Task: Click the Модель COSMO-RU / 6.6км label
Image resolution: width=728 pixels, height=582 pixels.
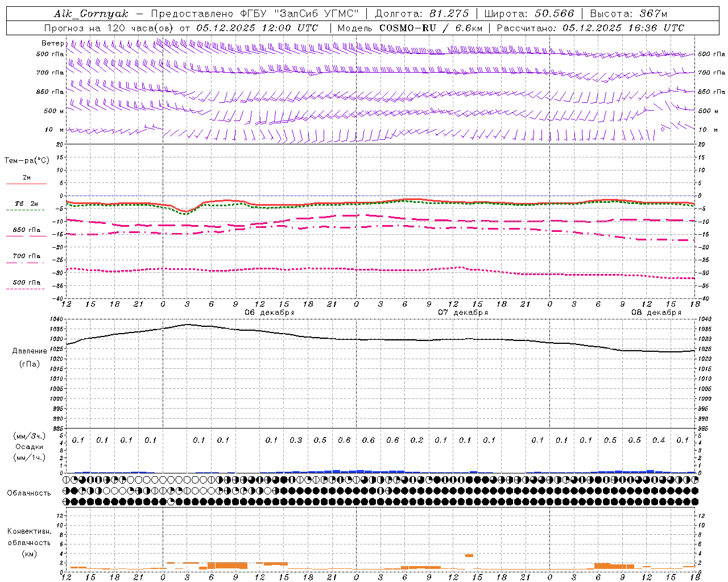Action: click(409, 28)
